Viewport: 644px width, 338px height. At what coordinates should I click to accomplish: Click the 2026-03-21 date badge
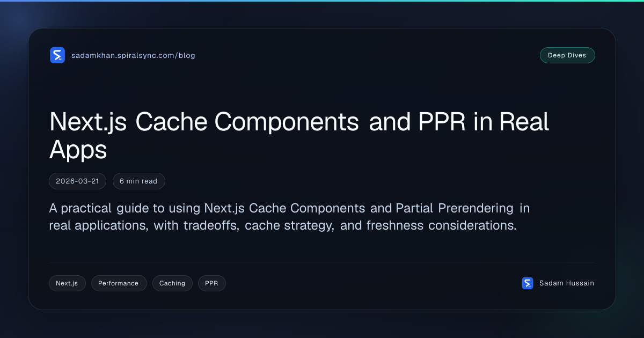point(77,181)
